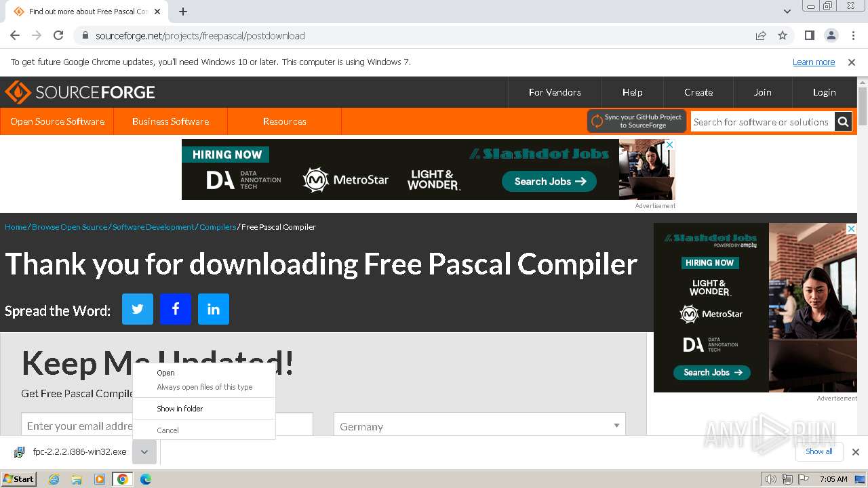The width and height of the screenshot is (868, 488).
Task: Click the Learn more link
Action: click(814, 62)
